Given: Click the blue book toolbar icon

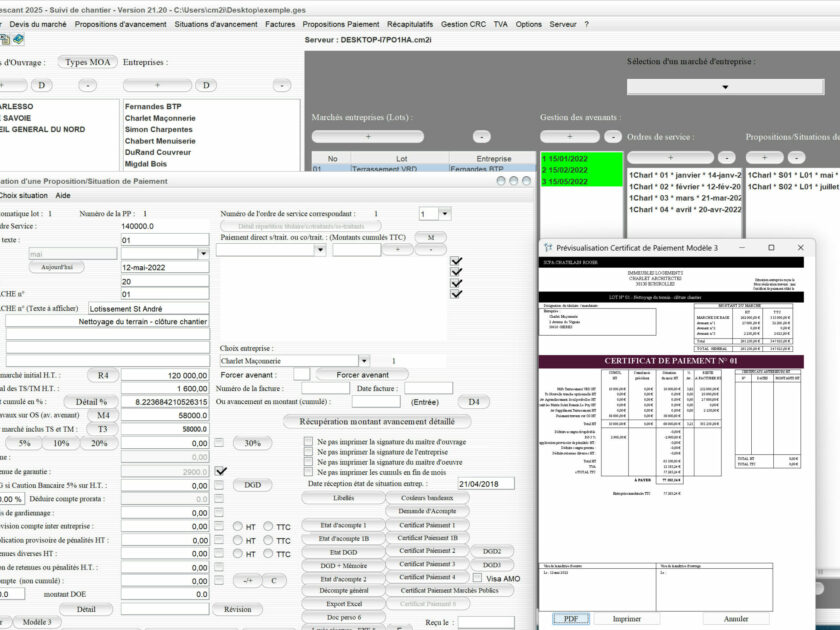Looking at the screenshot, I should coord(18,39).
